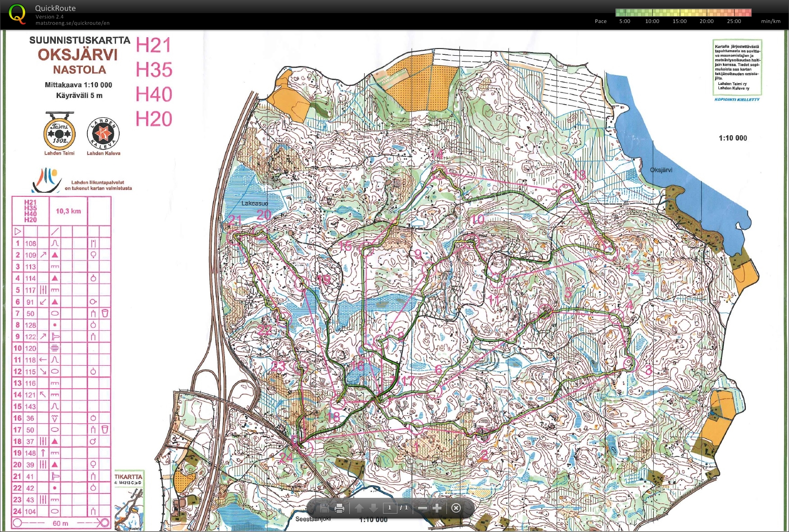Screen dimensions: 789x532
Task: Click the start triangle symbol in control sheet
Action: [x=18, y=232]
